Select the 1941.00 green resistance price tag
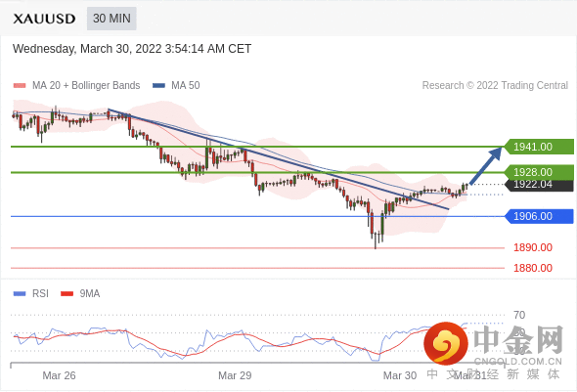Screen dimensions: 577x392 (539, 147)
